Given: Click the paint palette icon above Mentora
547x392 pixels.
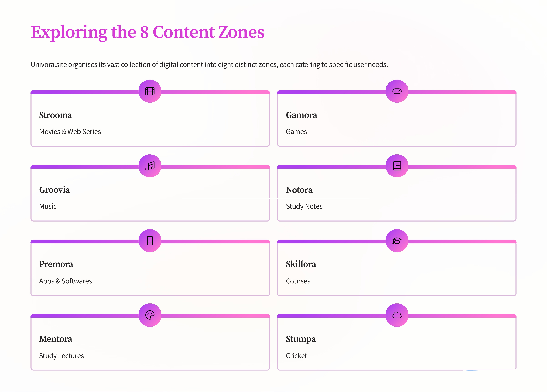Looking at the screenshot, I should point(150,315).
